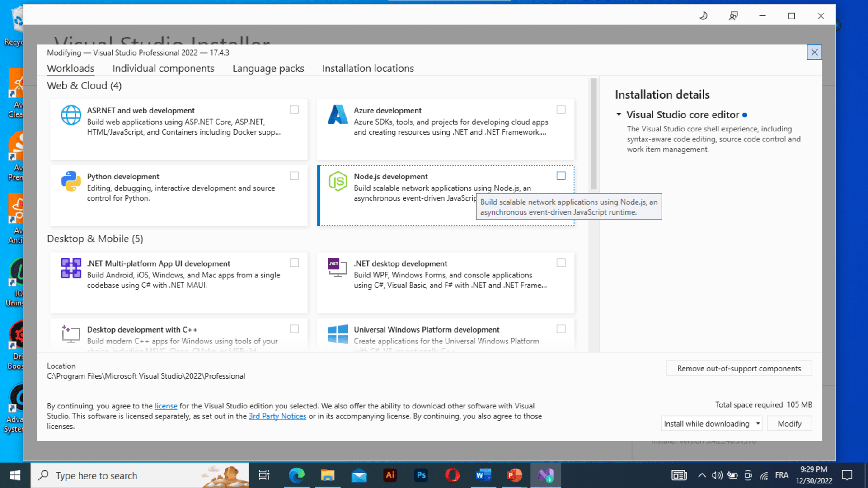Viewport: 868px width, 488px height.
Task: Close the Modifying dialog
Action: click(814, 52)
